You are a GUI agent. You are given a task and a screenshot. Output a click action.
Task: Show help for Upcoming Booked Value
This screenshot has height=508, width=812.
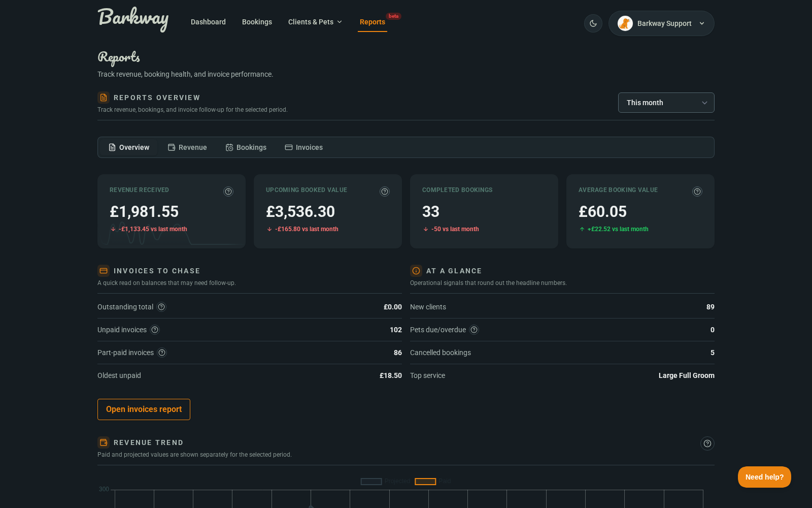coord(385,192)
